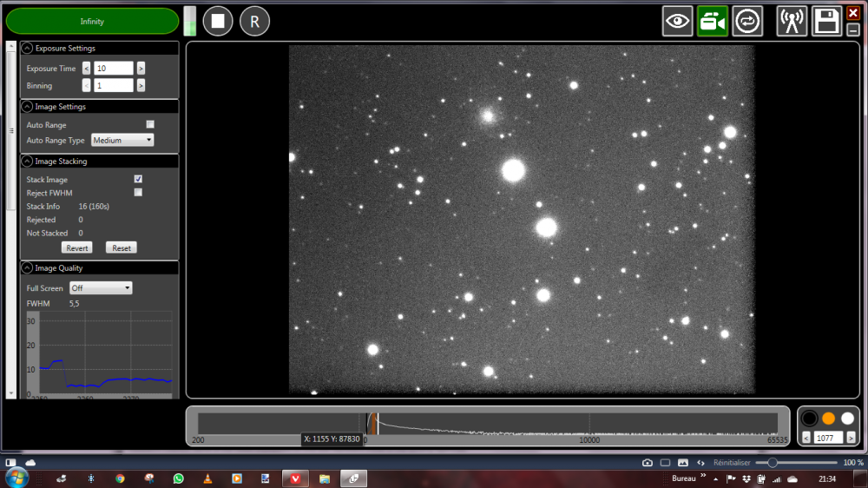Enable the Reject FWHM checkbox
Viewport: 868px width, 488px height.
138,193
